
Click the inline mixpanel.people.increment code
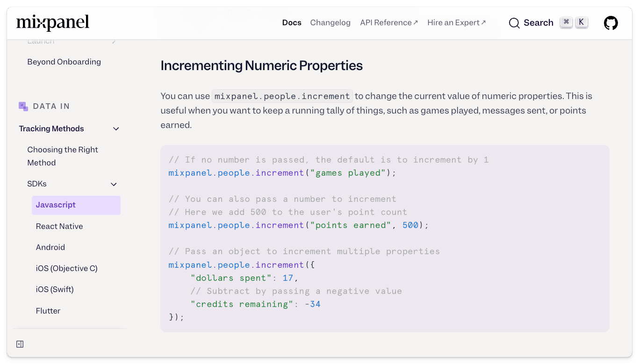click(x=282, y=96)
